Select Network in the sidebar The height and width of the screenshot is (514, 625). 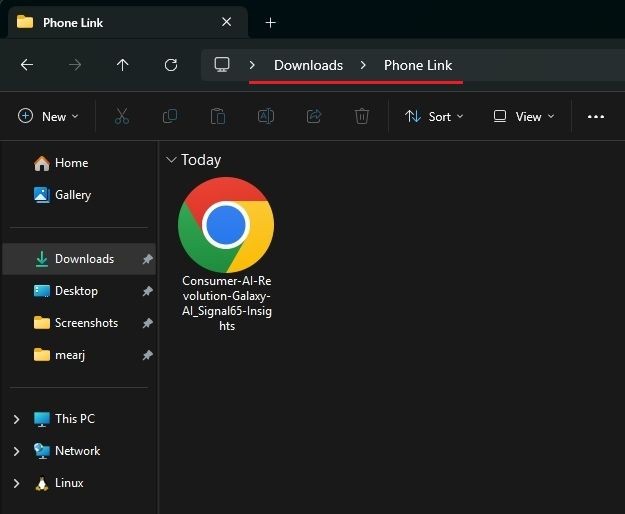(x=77, y=451)
